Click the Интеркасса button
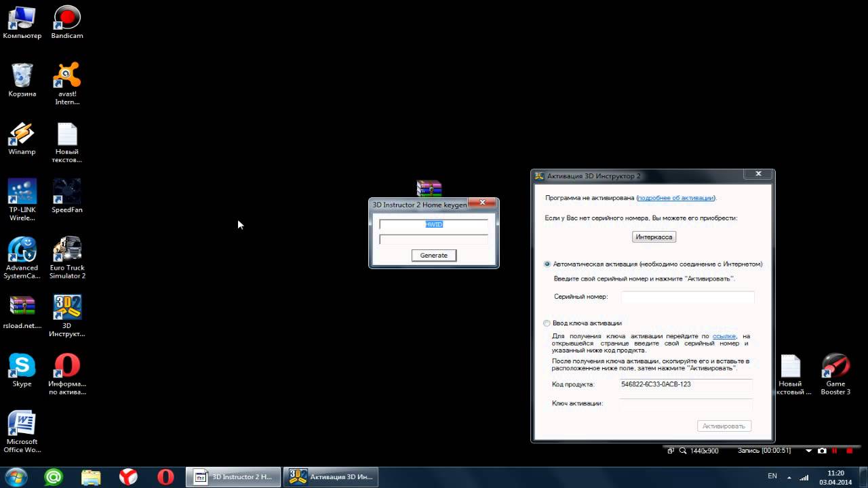868x488 pixels. coord(654,237)
